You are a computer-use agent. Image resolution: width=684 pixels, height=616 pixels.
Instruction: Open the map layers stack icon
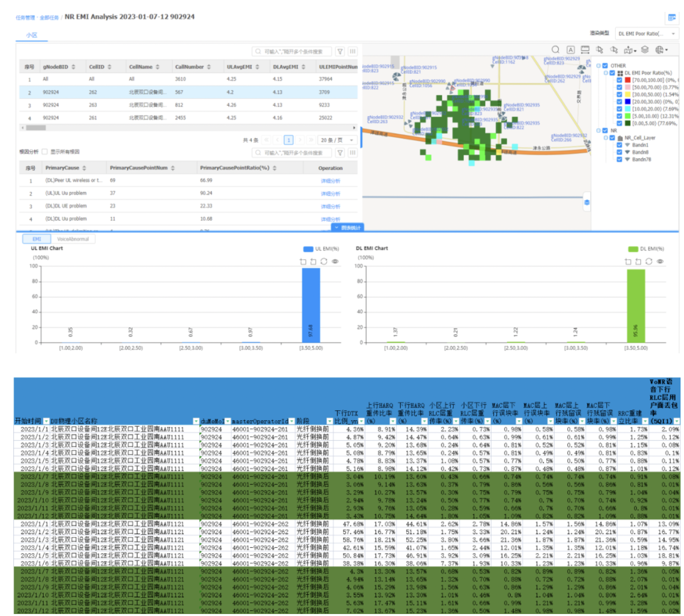click(645, 49)
